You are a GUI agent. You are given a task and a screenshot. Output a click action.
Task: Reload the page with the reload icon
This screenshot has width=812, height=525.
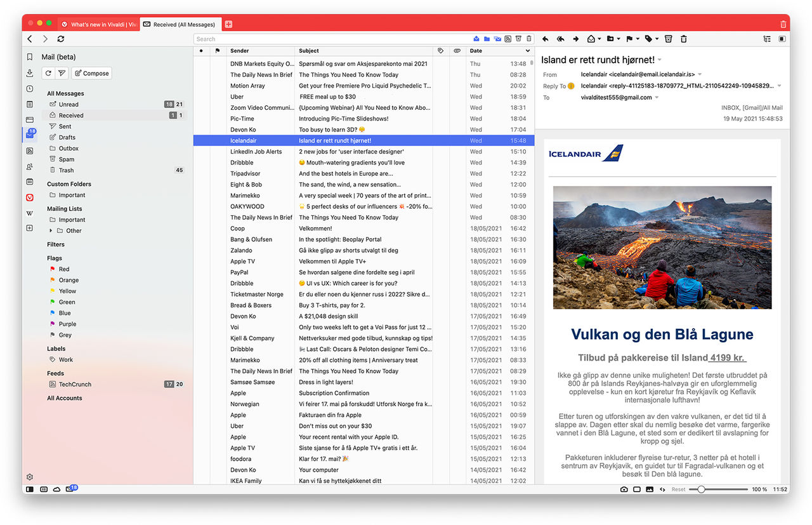pos(61,39)
